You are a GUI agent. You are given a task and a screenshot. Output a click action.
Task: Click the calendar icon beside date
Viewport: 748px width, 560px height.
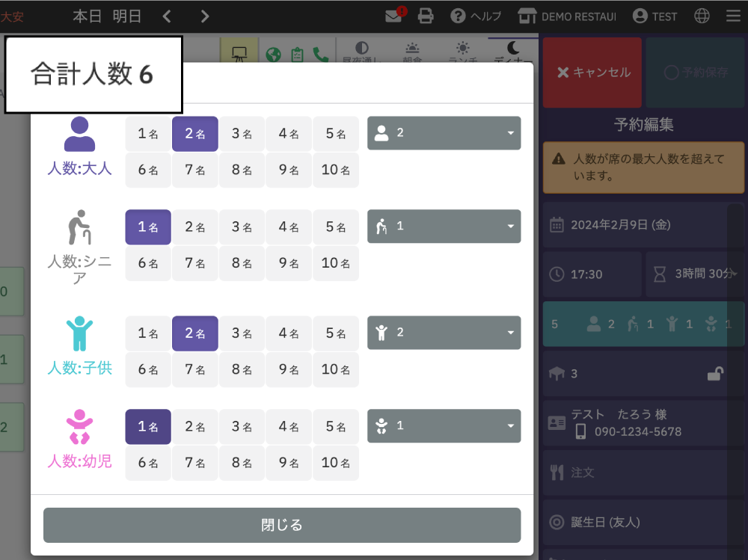pos(557,224)
